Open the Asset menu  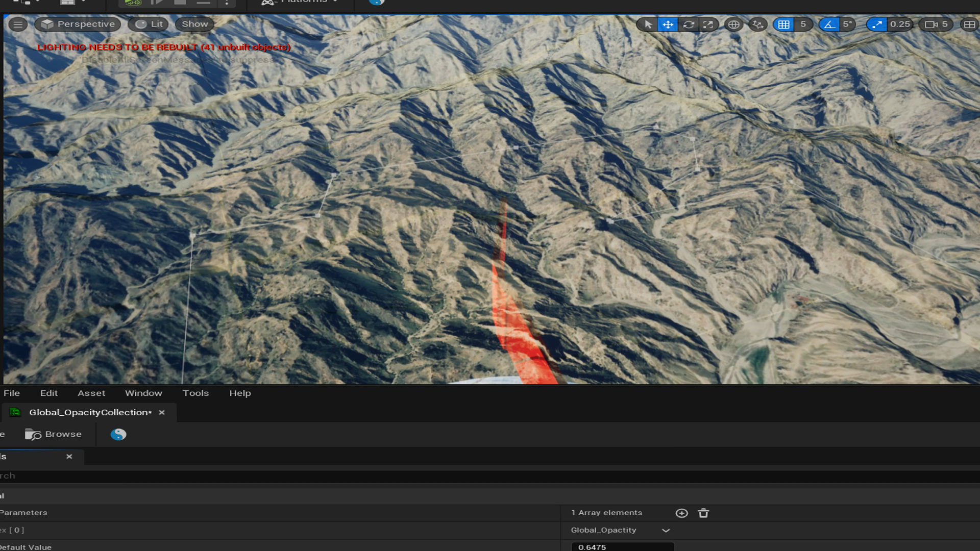(91, 392)
